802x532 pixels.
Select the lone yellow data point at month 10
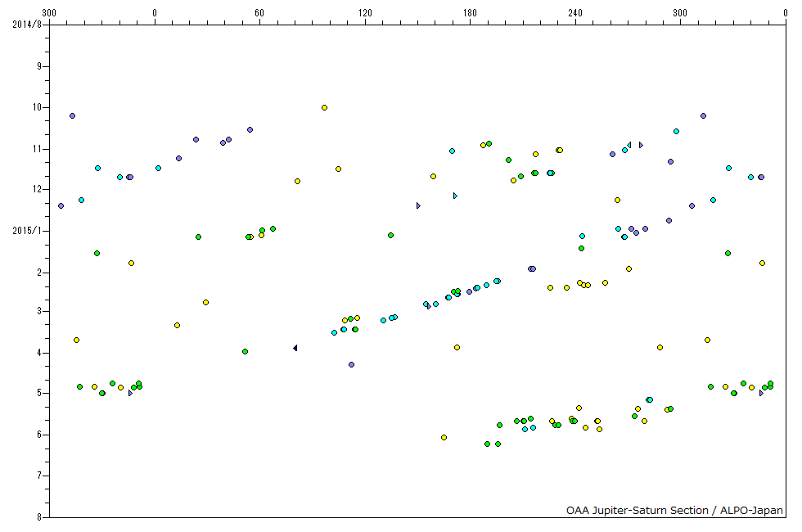coord(324,107)
